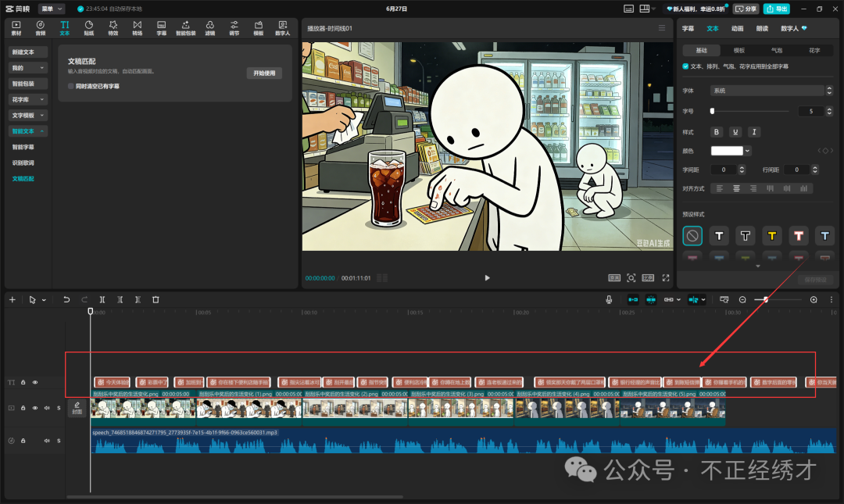Click the preview focus/scope icon
The width and height of the screenshot is (844, 504).
click(x=631, y=278)
